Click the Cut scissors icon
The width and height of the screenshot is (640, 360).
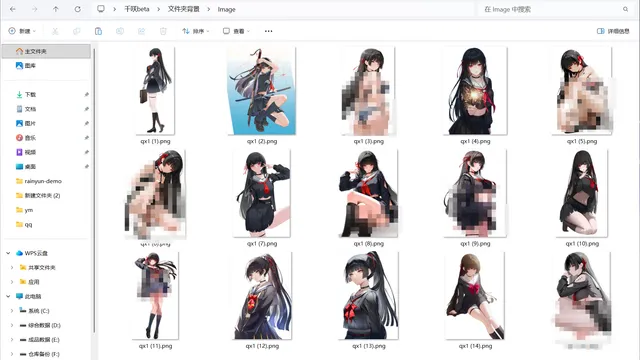55,31
